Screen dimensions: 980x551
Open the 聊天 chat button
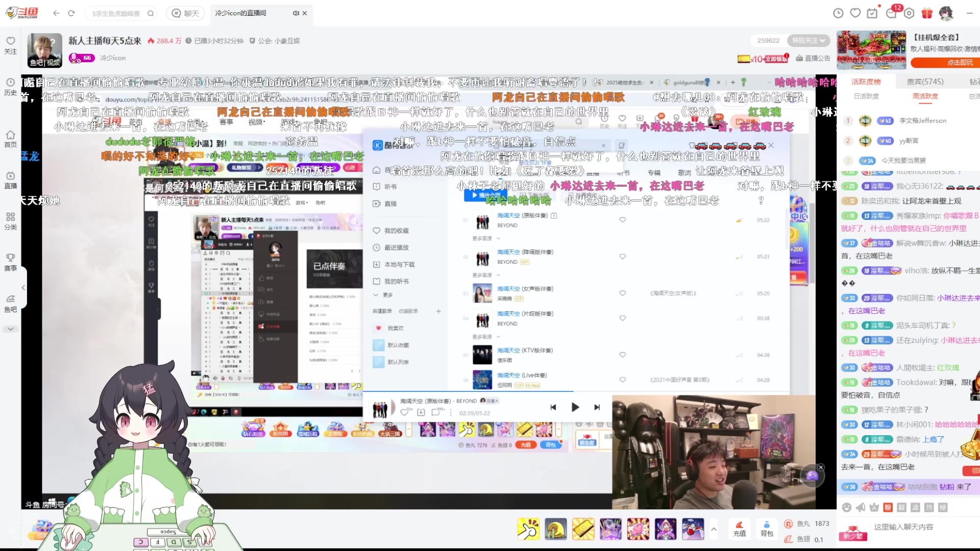(186, 13)
